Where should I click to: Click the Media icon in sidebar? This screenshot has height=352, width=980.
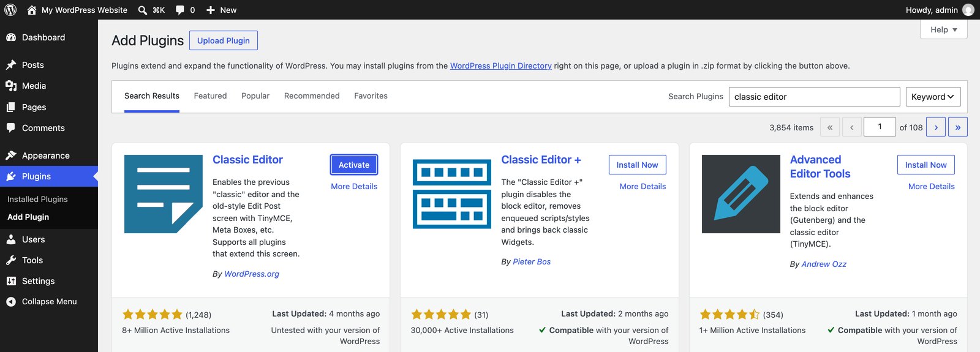pyautogui.click(x=11, y=86)
